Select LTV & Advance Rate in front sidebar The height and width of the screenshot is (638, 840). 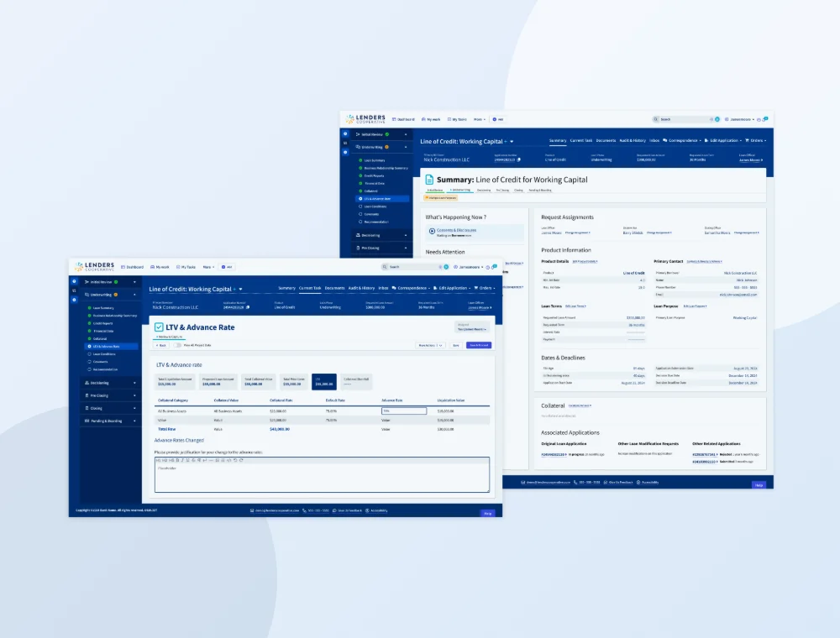point(111,347)
